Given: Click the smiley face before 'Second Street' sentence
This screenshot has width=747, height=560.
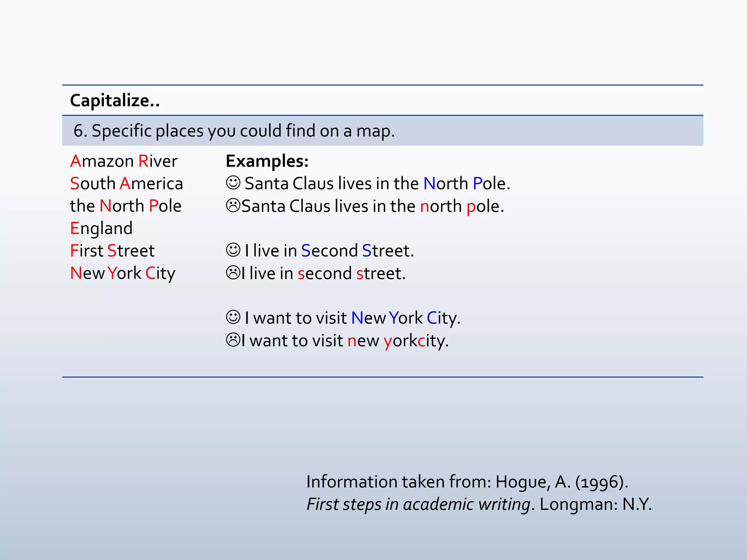Looking at the screenshot, I should [x=233, y=250].
